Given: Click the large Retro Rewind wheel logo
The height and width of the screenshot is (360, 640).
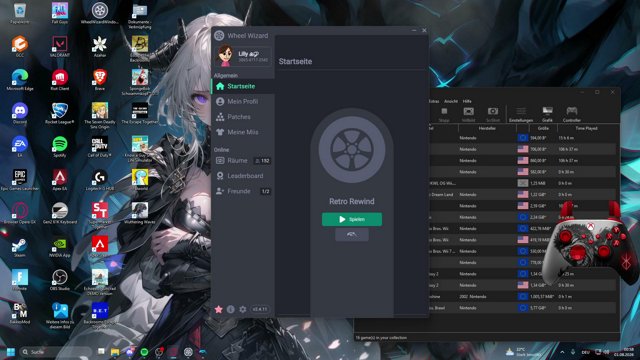Looking at the screenshot, I should 352,149.
